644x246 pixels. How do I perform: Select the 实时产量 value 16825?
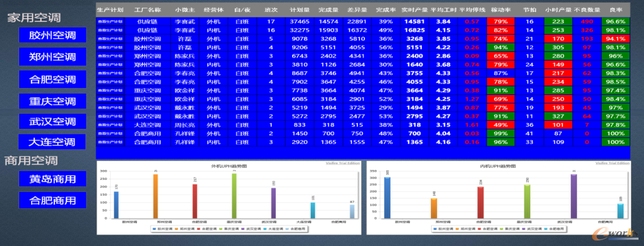click(x=415, y=30)
